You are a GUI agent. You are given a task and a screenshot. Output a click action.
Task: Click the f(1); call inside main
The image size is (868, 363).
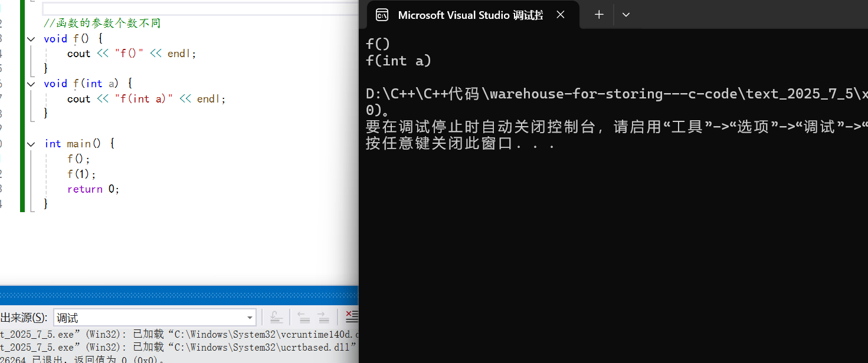pyautogui.click(x=81, y=174)
